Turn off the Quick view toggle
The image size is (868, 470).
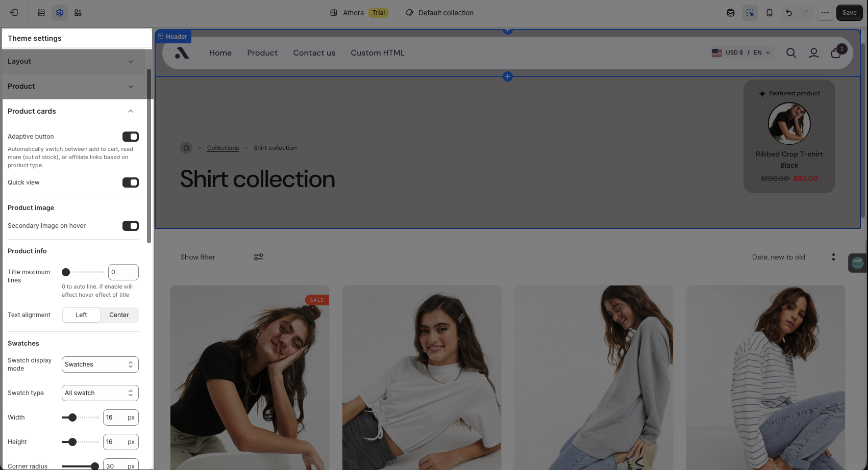pyautogui.click(x=131, y=182)
